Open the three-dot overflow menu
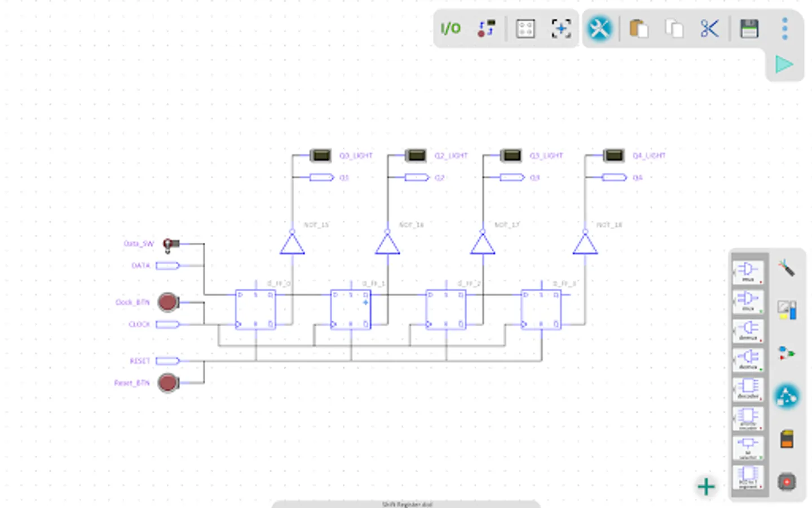 784,28
